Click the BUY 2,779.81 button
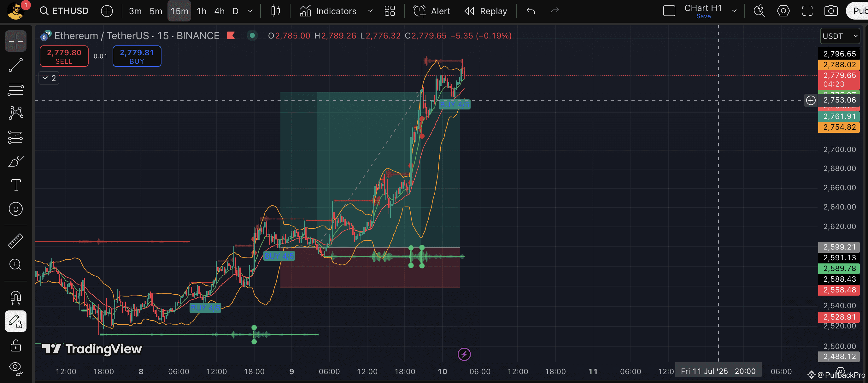868x383 pixels. pos(137,56)
